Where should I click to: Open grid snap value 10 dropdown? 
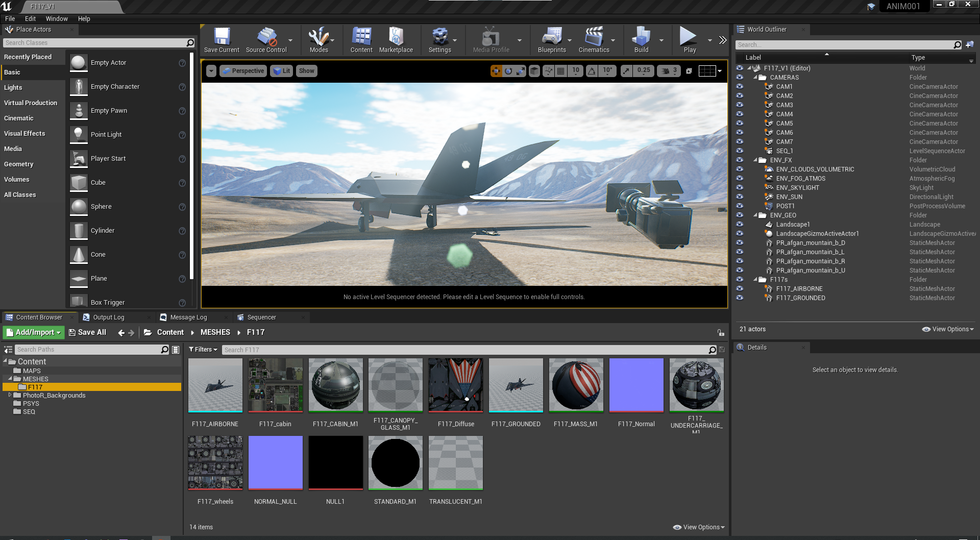coord(576,71)
